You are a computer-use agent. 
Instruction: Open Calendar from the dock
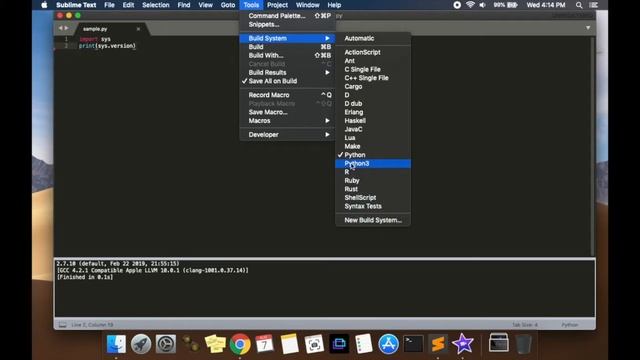click(x=264, y=344)
